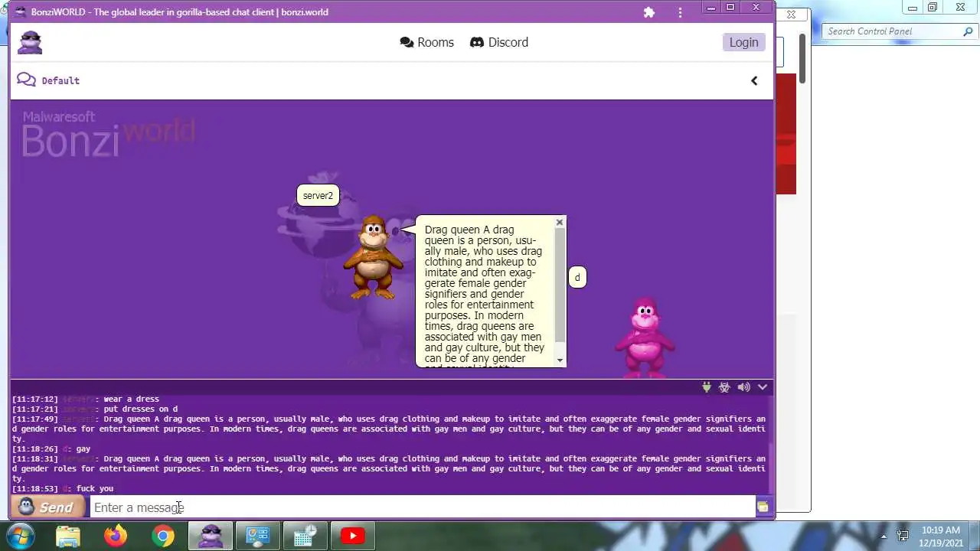Open the red YouTube taskbar icon
Image resolution: width=980 pixels, height=551 pixels.
click(x=352, y=536)
